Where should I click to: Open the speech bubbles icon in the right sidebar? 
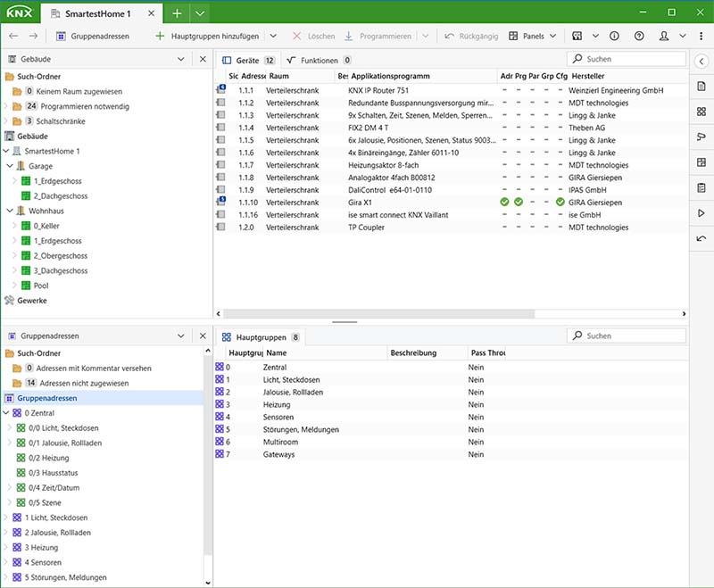point(702,137)
